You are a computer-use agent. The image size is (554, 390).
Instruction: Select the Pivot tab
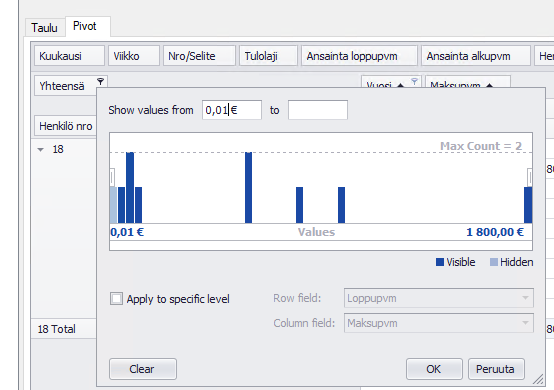pos(85,26)
